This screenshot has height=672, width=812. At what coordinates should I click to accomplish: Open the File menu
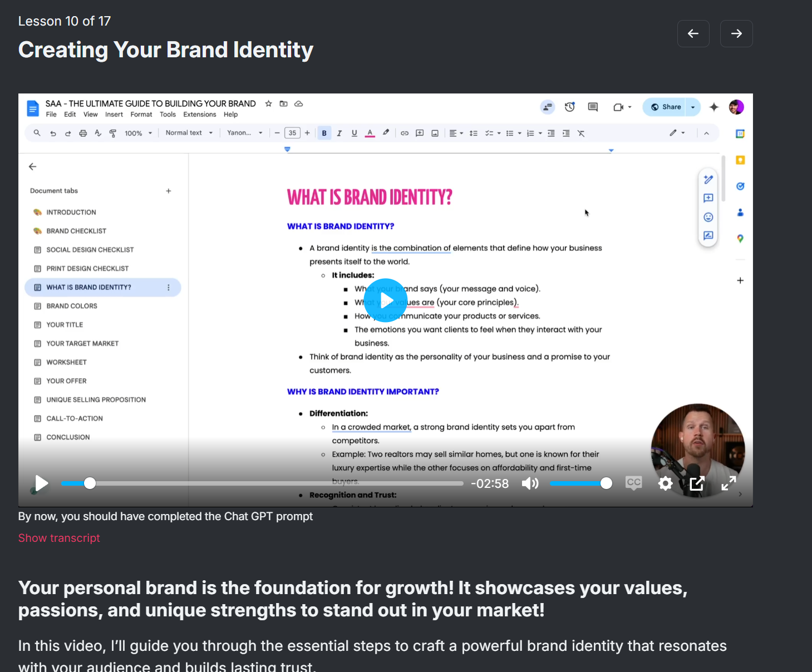[x=51, y=115]
